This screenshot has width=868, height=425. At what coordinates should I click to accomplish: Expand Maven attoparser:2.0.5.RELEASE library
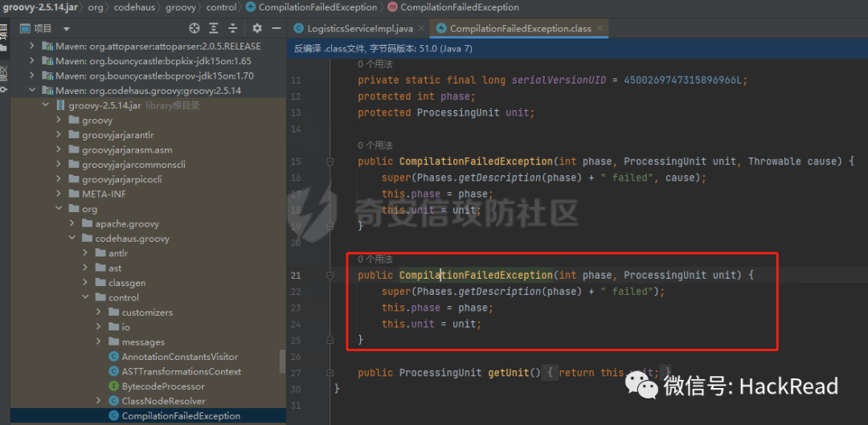[x=31, y=47]
